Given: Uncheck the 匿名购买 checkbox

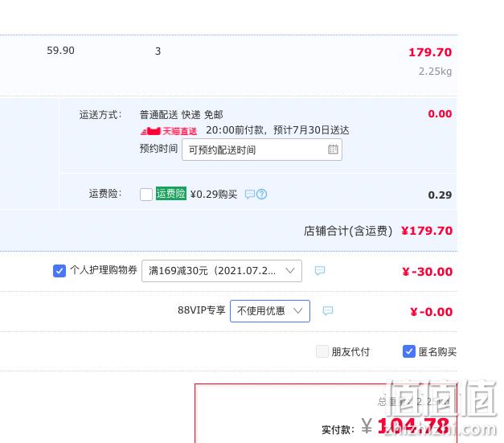Looking at the screenshot, I should [x=409, y=351].
